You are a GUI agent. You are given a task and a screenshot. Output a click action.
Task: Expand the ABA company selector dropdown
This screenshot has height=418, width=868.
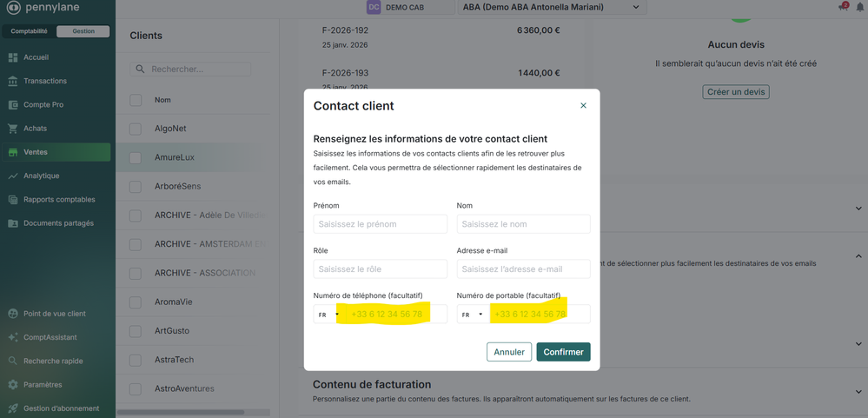[553, 7]
